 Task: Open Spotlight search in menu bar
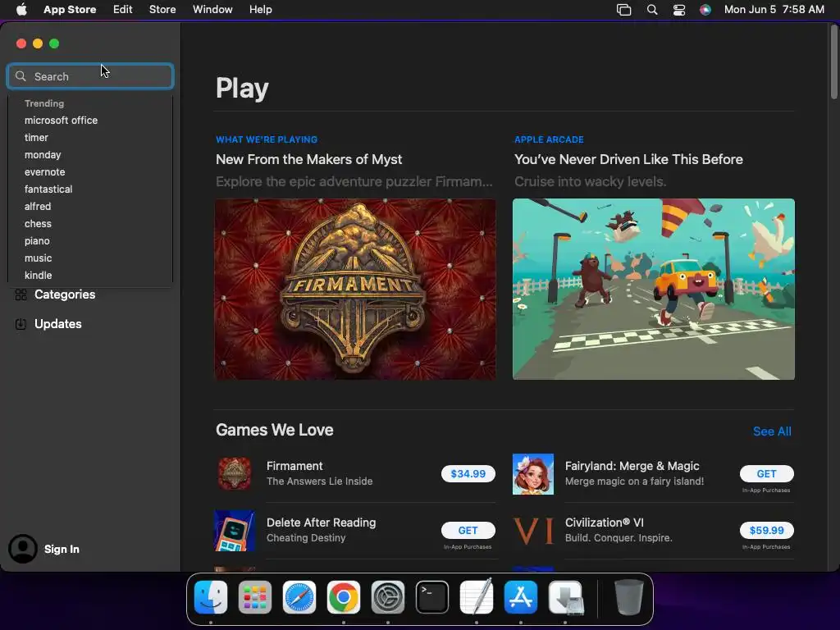[x=652, y=10]
